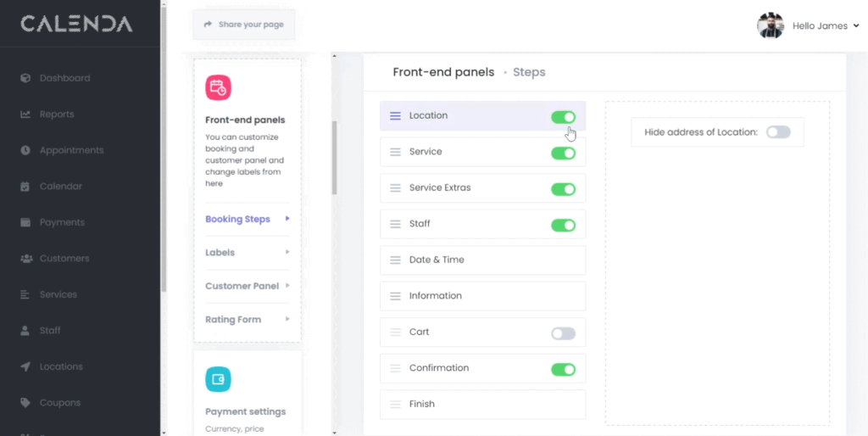
Task: Click the Dashboard icon in sidebar
Action: click(x=25, y=78)
